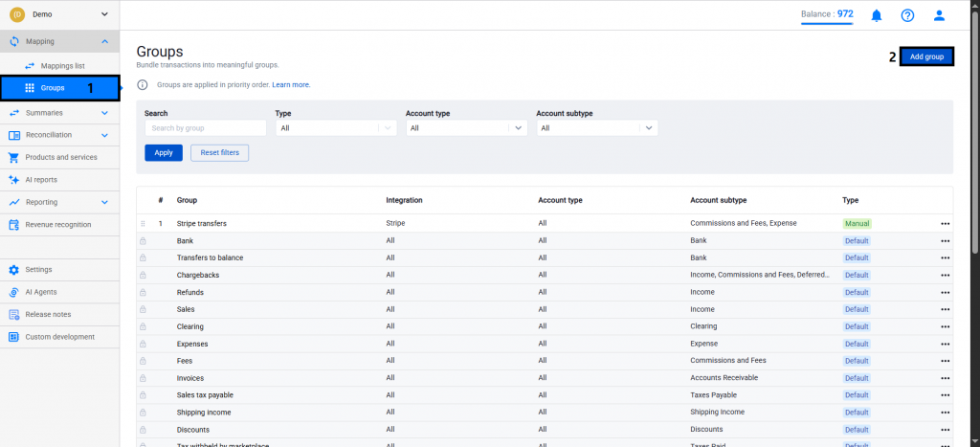Open AI reports from the sidebar
The width and height of the screenshot is (980, 447).
tap(40, 179)
